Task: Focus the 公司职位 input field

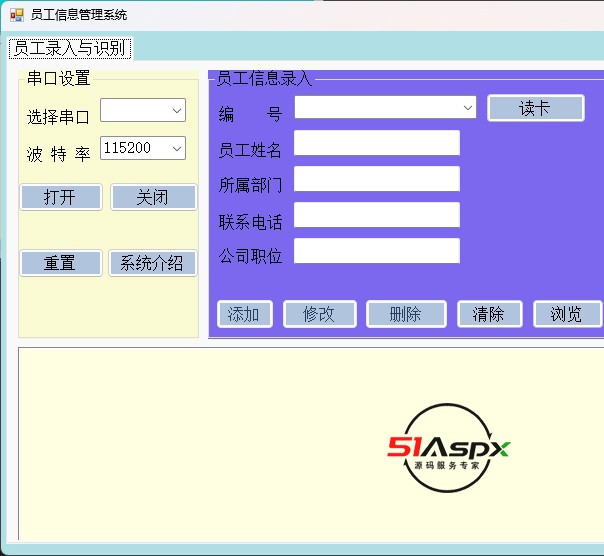Action: [x=377, y=251]
